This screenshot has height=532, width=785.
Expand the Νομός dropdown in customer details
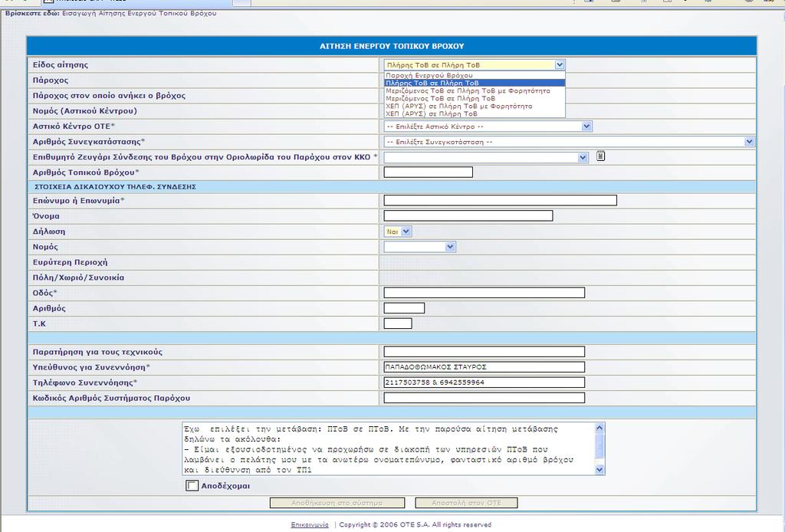click(450, 247)
